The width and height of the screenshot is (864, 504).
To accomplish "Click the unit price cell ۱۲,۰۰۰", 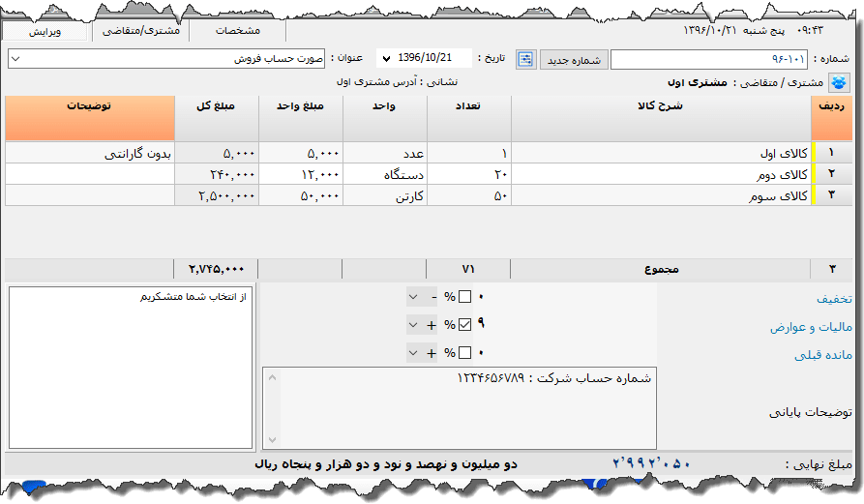I will pyautogui.click(x=301, y=174).
